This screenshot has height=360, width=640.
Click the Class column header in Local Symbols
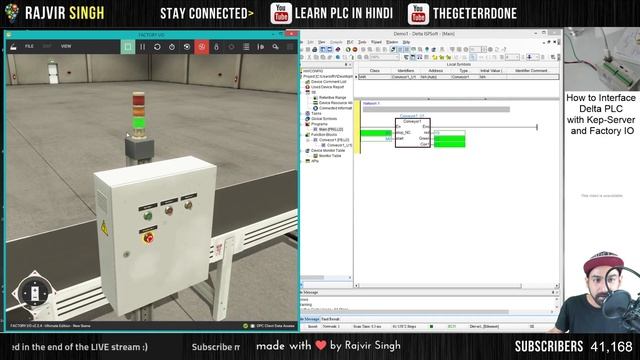[x=375, y=71]
